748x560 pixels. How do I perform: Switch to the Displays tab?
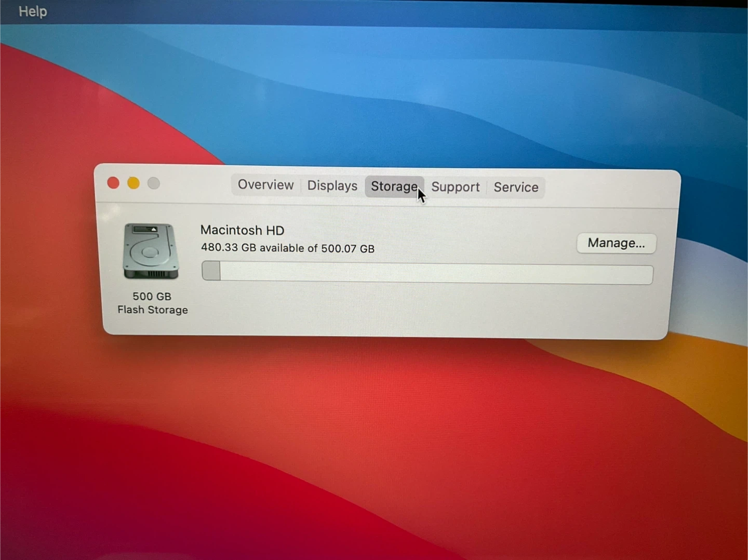[332, 186]
